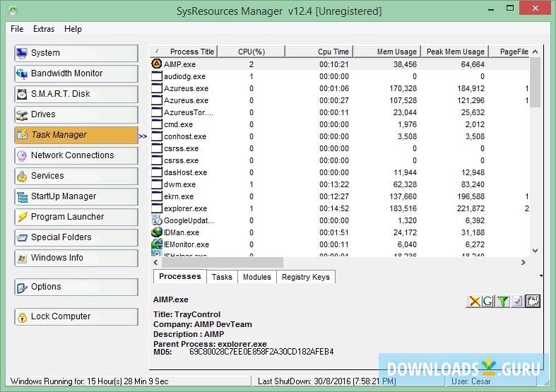Click the Special Folders icon
Screen dimensions: 556x392
[22, 237]
